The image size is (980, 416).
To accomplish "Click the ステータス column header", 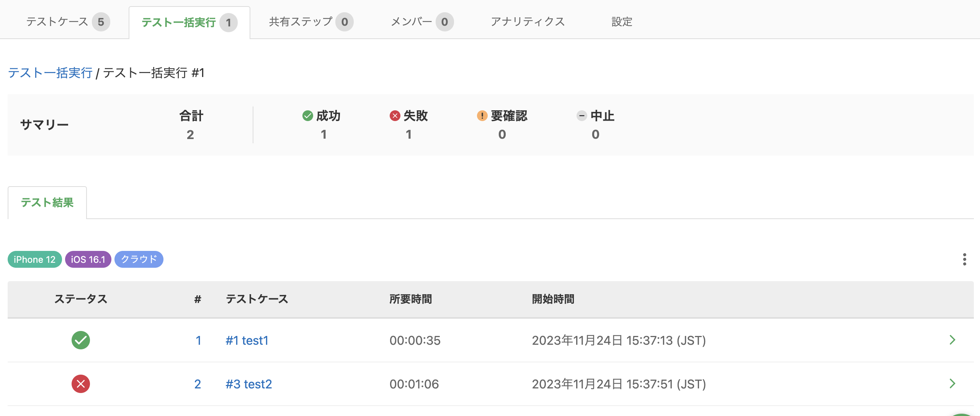I will click(x=81, y=299).
